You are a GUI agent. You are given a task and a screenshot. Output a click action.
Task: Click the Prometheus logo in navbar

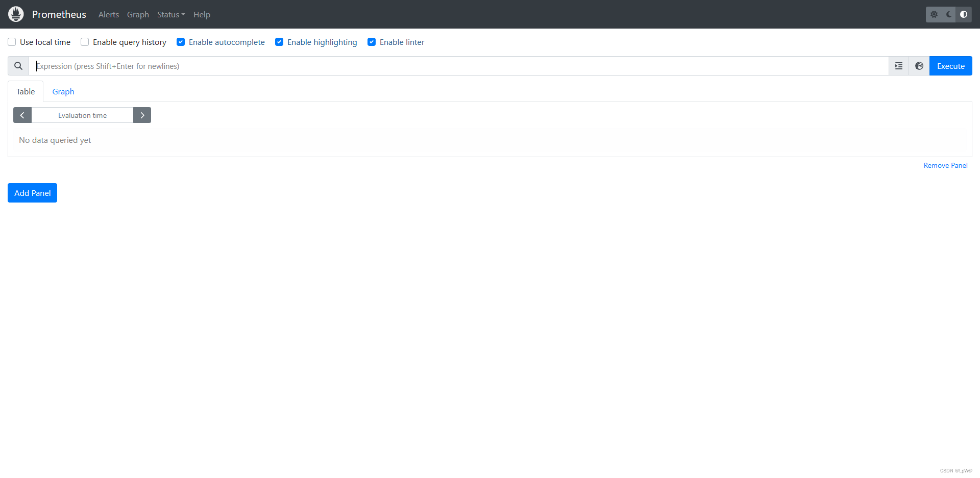click(x=16, y=14)
